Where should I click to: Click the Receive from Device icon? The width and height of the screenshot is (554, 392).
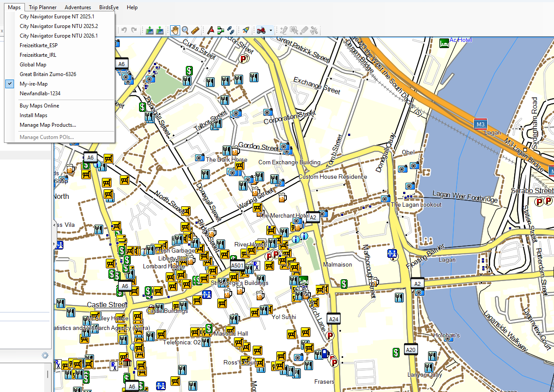pyautogui.click(x=160, y=30)
